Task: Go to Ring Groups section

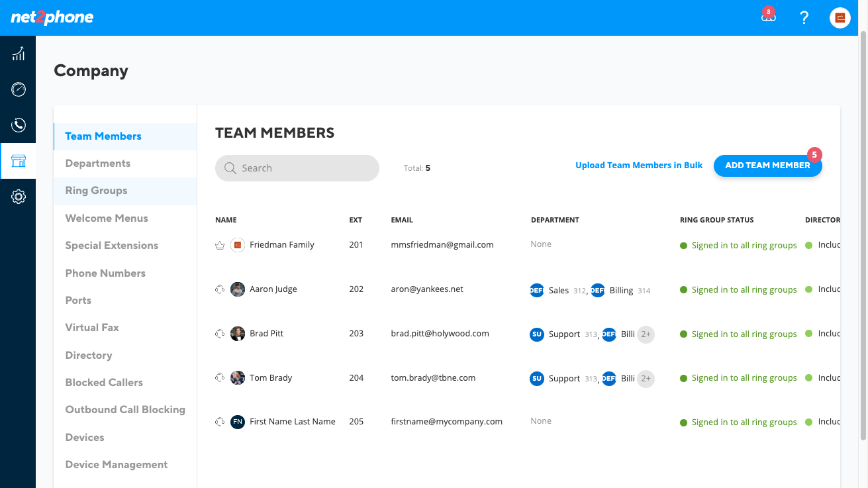Action: tap(96, 191)
